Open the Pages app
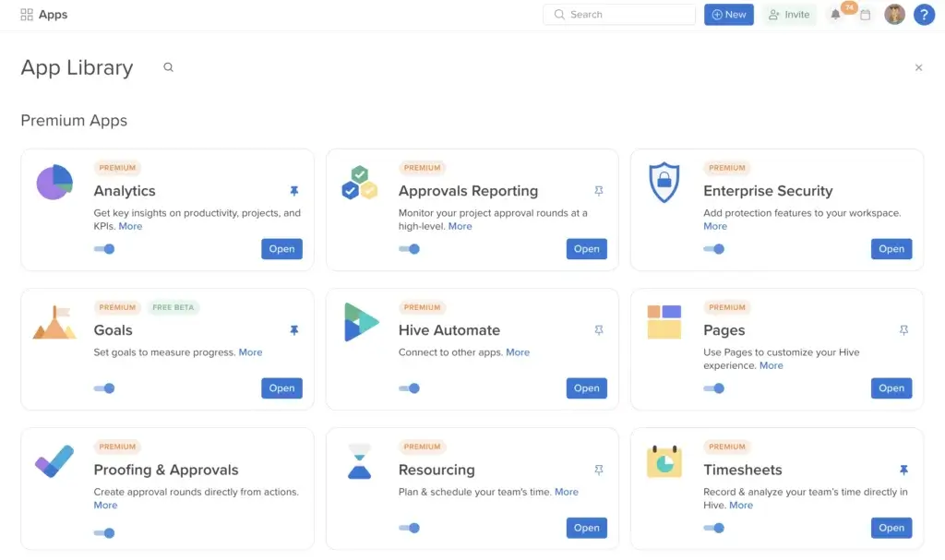 pyautogui.click(x=891, y=388)
